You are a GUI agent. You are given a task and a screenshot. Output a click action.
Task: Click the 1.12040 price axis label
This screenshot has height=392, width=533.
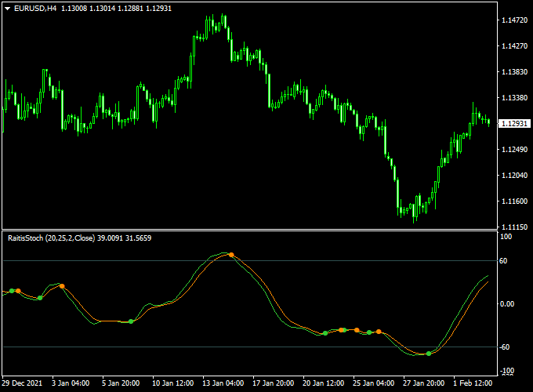514,176
